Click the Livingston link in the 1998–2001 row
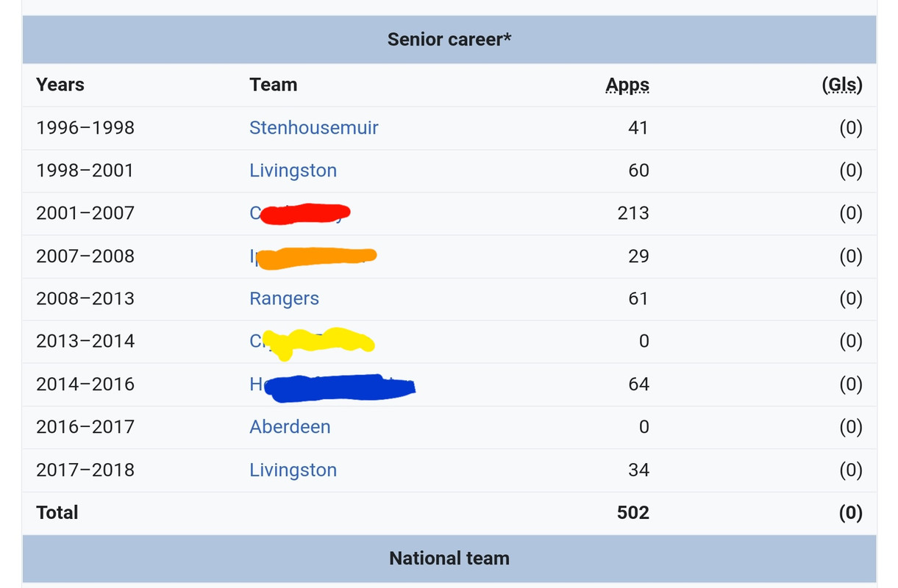 (293, 171)
